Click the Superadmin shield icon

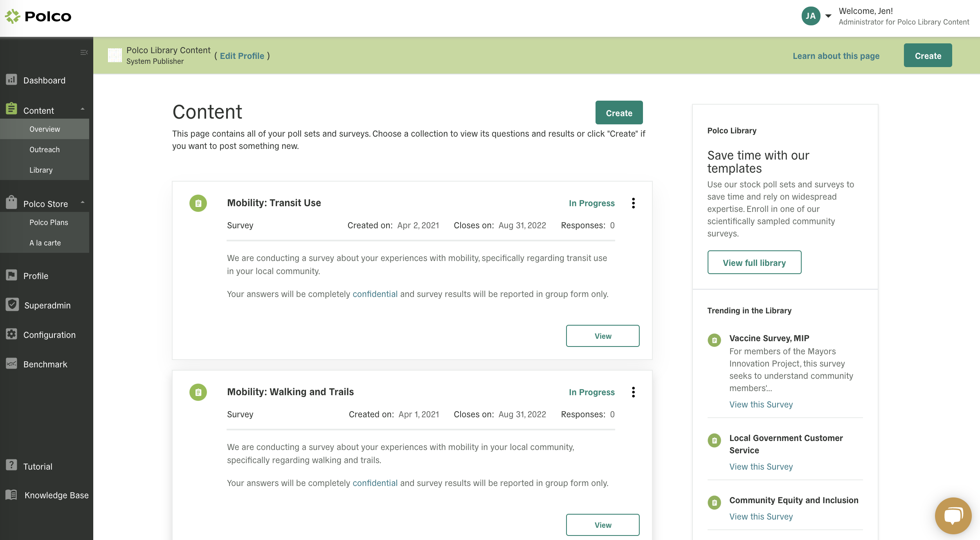tap(12, 304)
